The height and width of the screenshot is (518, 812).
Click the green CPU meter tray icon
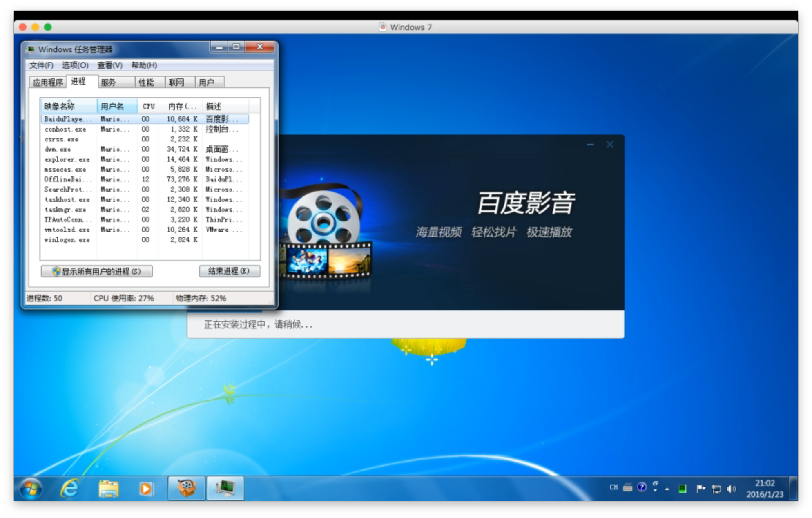[682, 489]
